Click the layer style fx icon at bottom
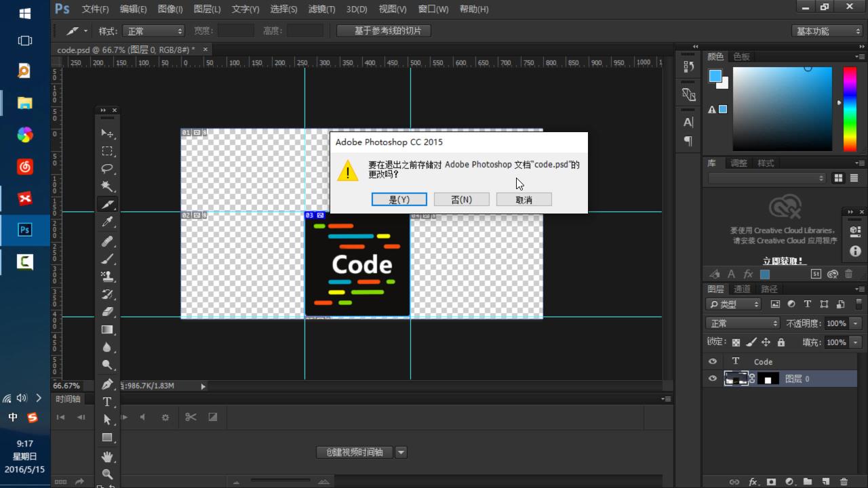Viewport: 868px width, 488px height. (753, 482)
